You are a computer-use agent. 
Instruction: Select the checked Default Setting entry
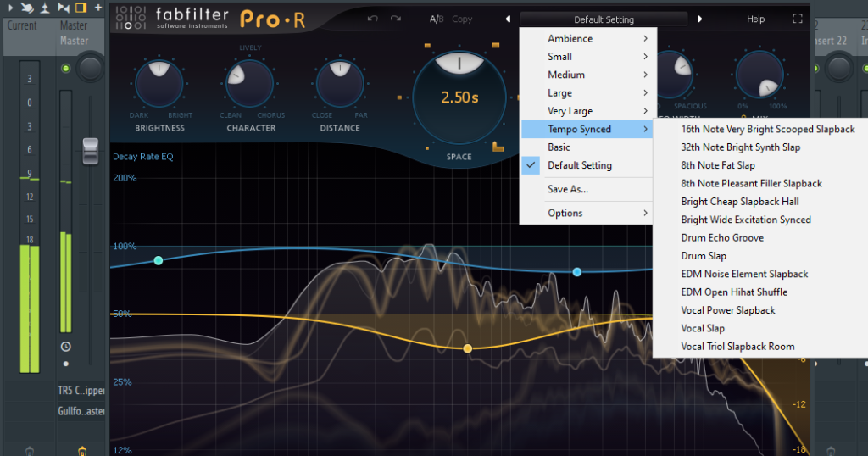tap(579, 165)
